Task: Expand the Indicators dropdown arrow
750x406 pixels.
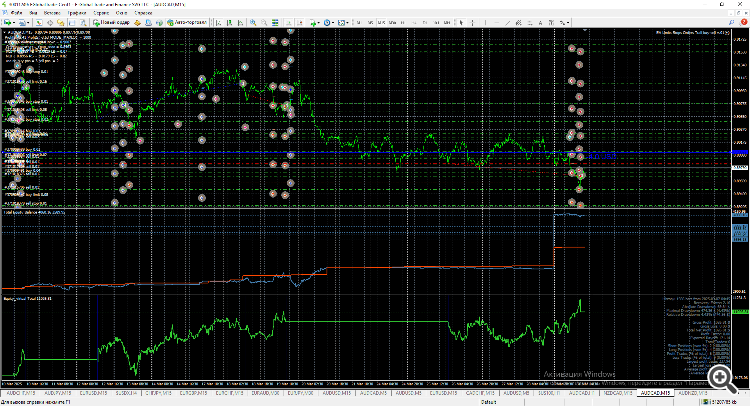Action: click(x=319, y=22)
